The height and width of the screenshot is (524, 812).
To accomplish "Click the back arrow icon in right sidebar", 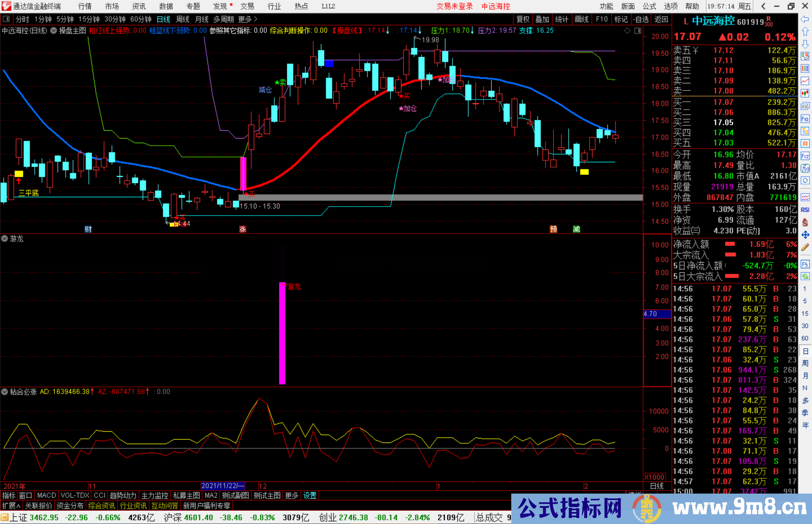I will pos(805,19).
